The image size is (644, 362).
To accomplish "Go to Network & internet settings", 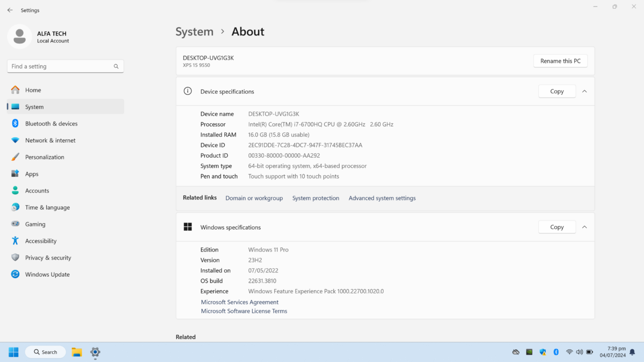I will (50, 141).
